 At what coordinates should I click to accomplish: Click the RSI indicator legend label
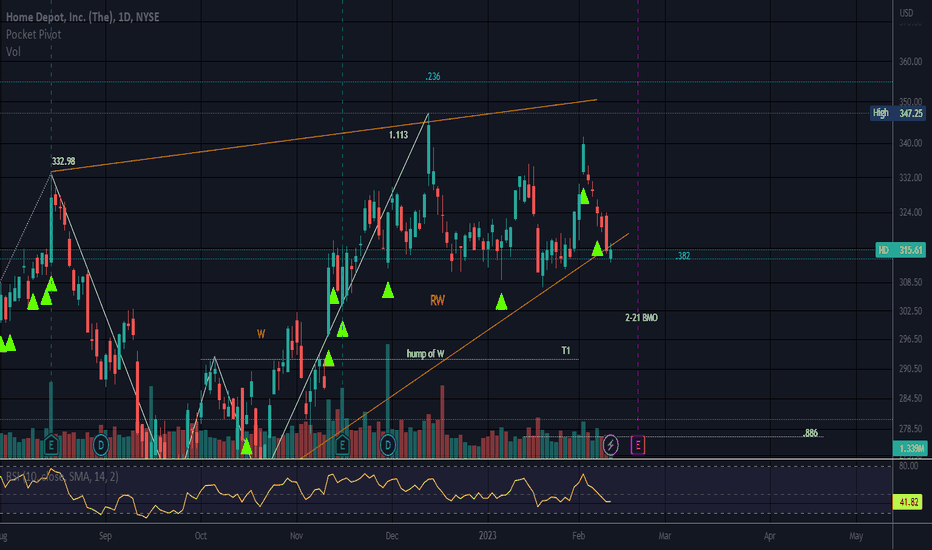pyautogui.click(x=62, y=476)
